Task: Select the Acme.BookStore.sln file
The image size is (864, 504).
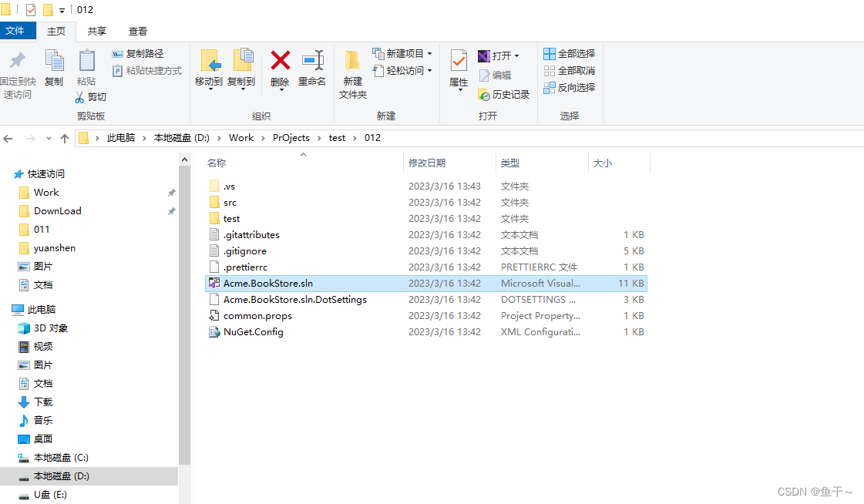Action: coord(267,284)
